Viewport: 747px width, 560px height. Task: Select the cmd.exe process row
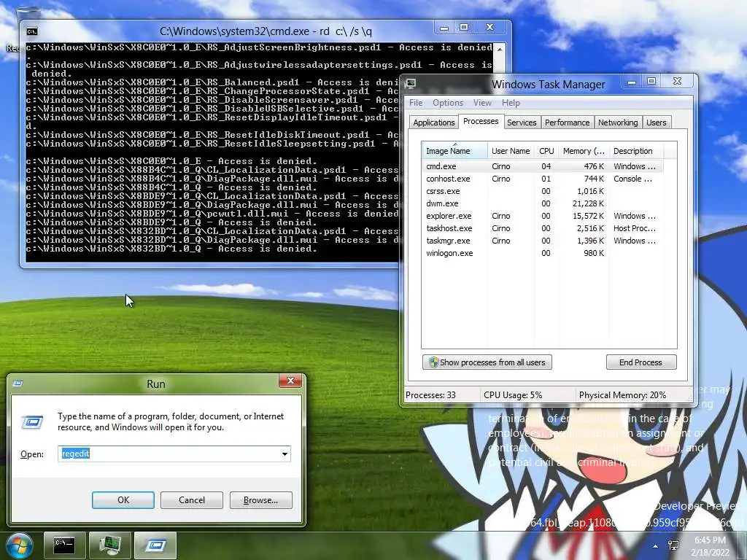coord(542,166)
